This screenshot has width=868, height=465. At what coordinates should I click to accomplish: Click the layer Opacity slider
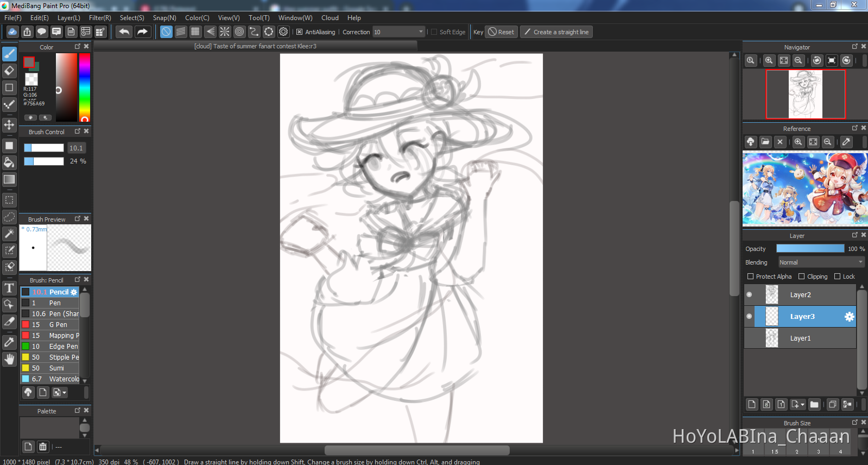pos(810,249)
